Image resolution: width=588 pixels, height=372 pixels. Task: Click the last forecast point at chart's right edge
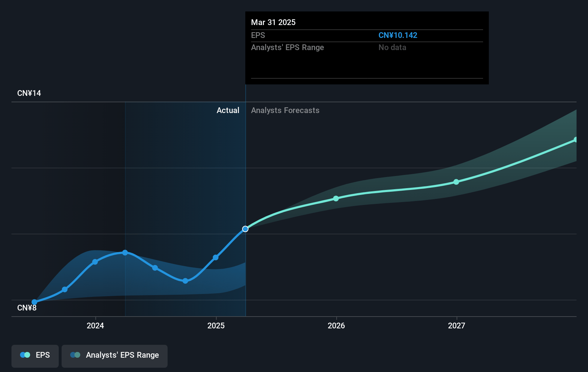pyautogui.click(x=575, y=140)
